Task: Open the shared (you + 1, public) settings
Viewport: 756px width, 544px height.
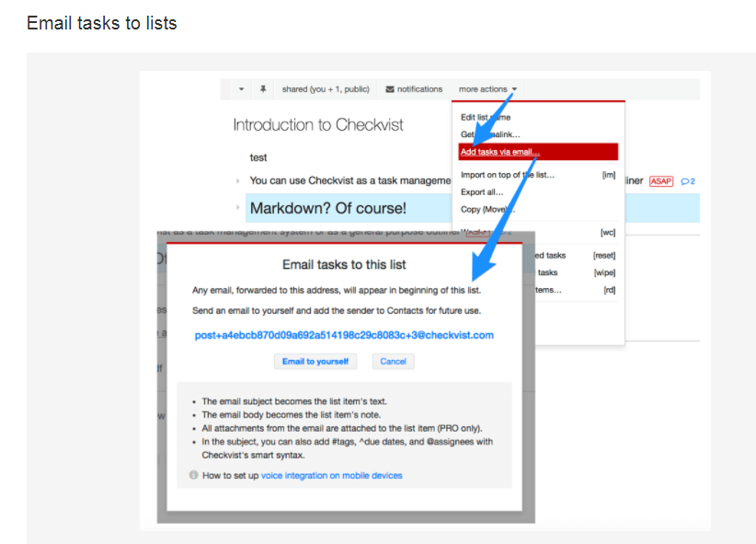Action: pyautogui.click(x=326, y=88)
